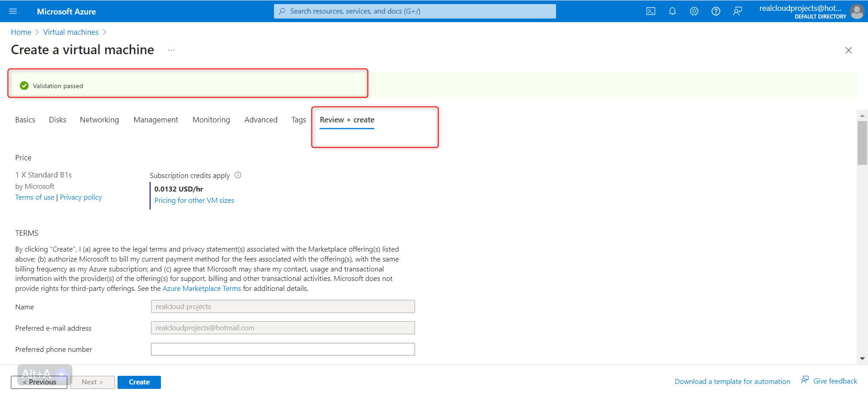Close the Create a virtual machine blade
868x402 pixels.
click(849, 50)
